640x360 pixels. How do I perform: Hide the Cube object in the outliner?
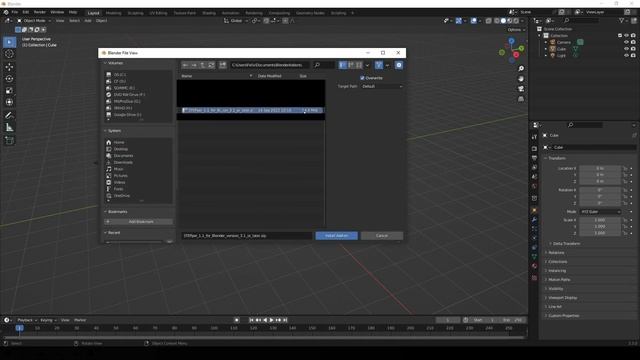click(x=626, y=49)
